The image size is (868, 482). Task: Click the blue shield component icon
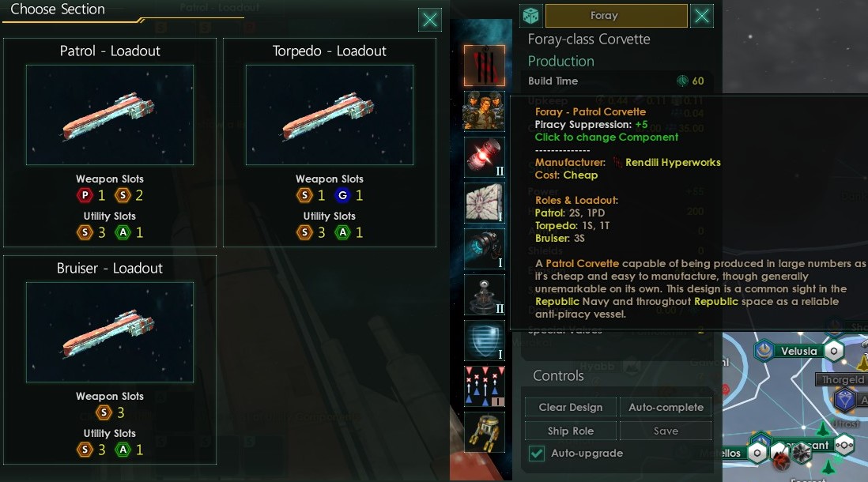(x=485, y=341)
